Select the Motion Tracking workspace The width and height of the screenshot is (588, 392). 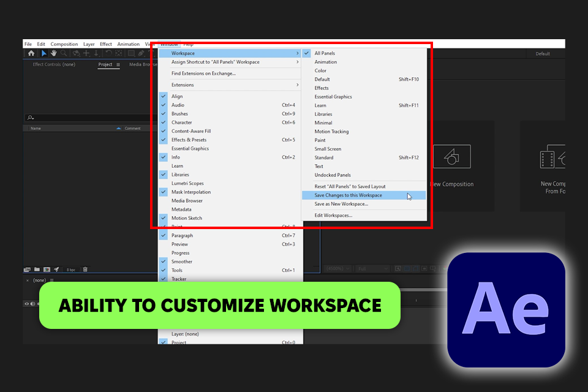364,132
